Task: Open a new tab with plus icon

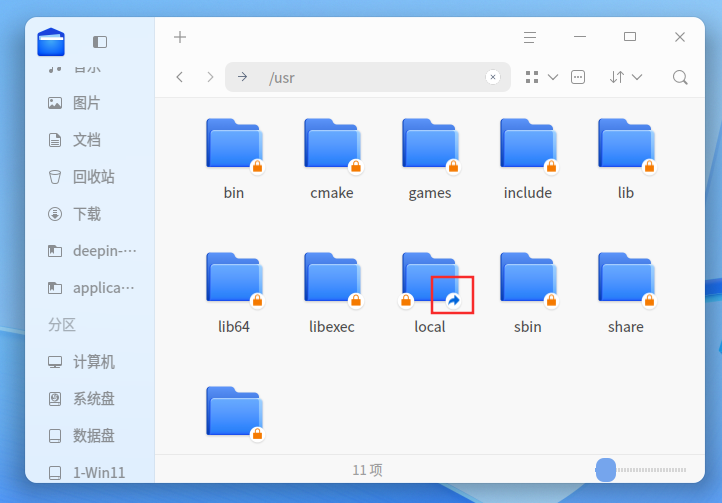Action: click(x=180, y=37)
